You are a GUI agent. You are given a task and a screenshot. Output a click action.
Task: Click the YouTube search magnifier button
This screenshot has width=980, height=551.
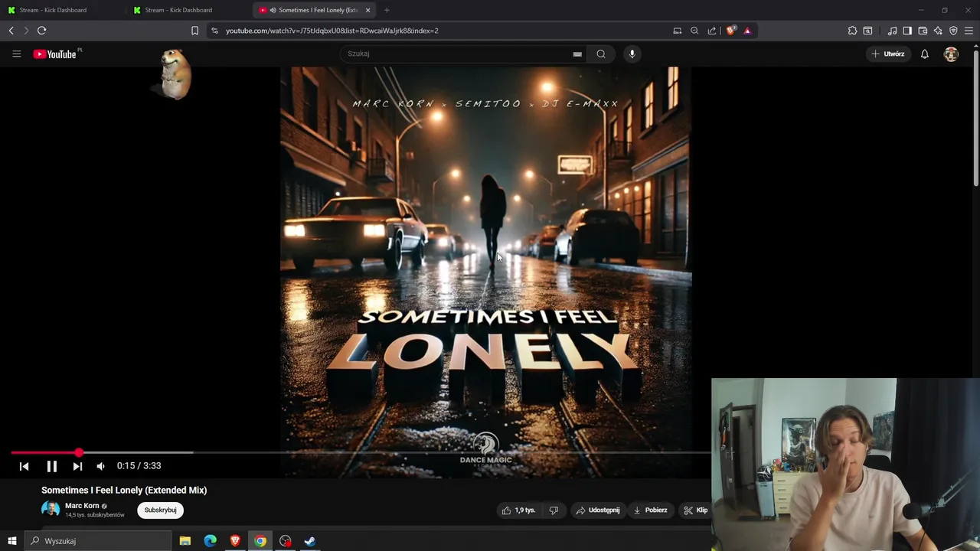point(601,54)
